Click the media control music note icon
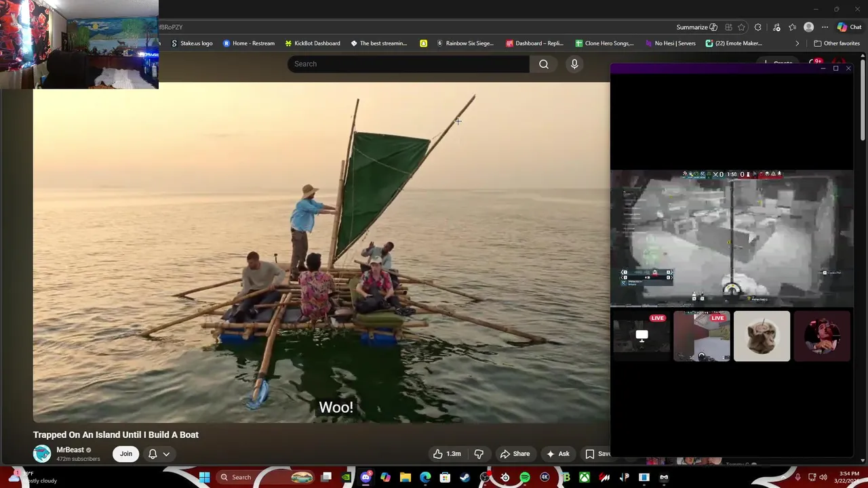 click(x=776, y=27)
